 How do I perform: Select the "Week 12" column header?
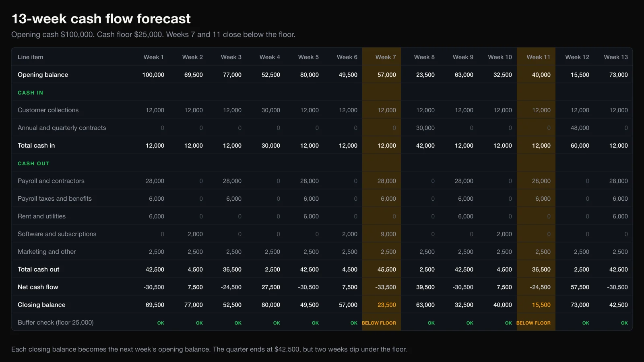click(x=577, y=57)
